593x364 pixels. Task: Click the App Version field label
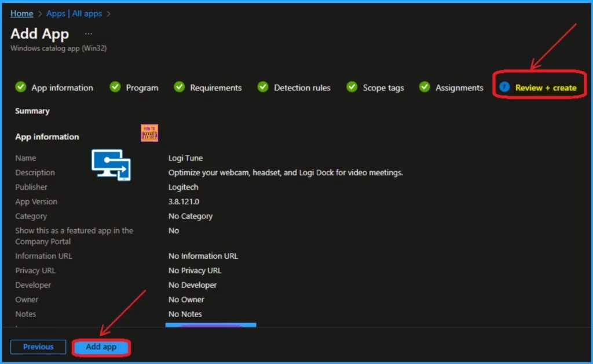36,202
